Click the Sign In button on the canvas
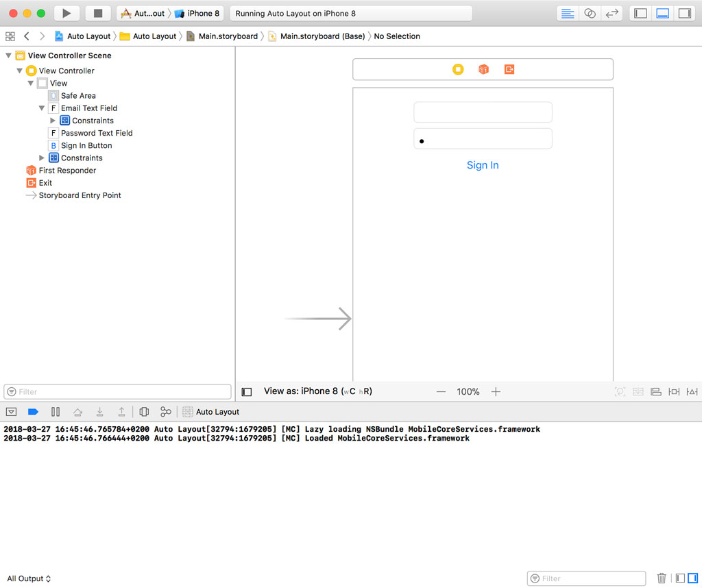 click(x=483, y=165)
